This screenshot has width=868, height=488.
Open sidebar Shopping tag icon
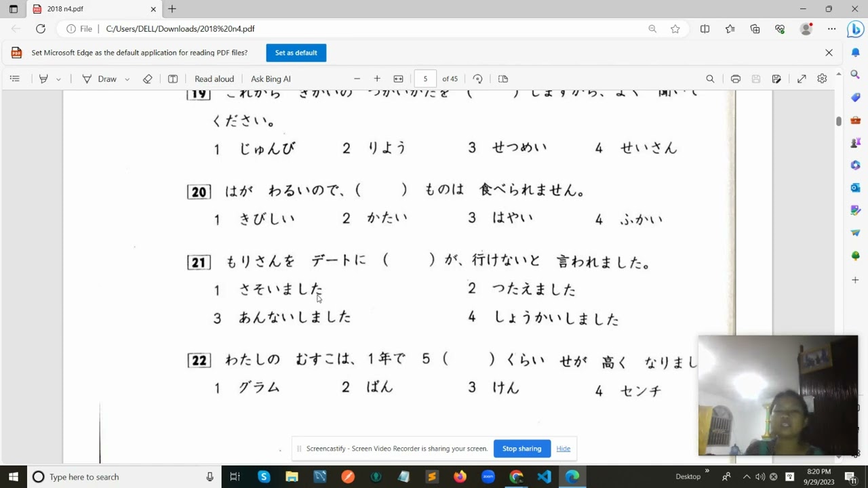(x=855, y=98)
